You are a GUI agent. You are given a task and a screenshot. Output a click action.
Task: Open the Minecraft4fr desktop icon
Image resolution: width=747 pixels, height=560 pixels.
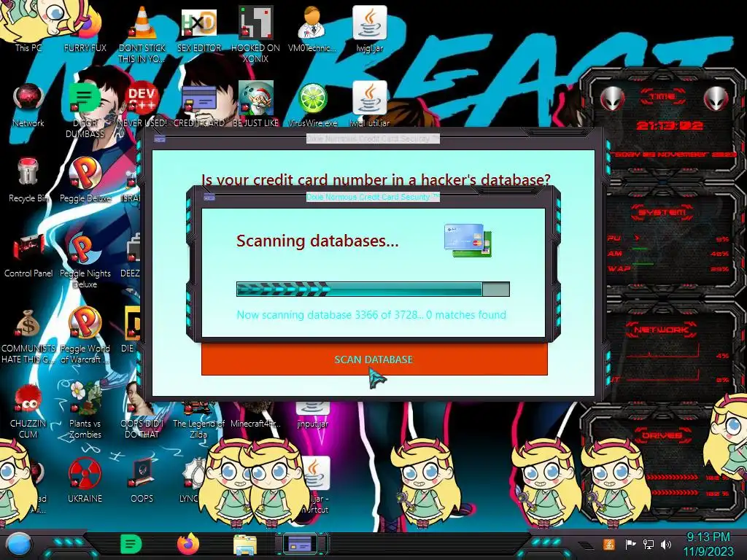[x=255, y=414]
